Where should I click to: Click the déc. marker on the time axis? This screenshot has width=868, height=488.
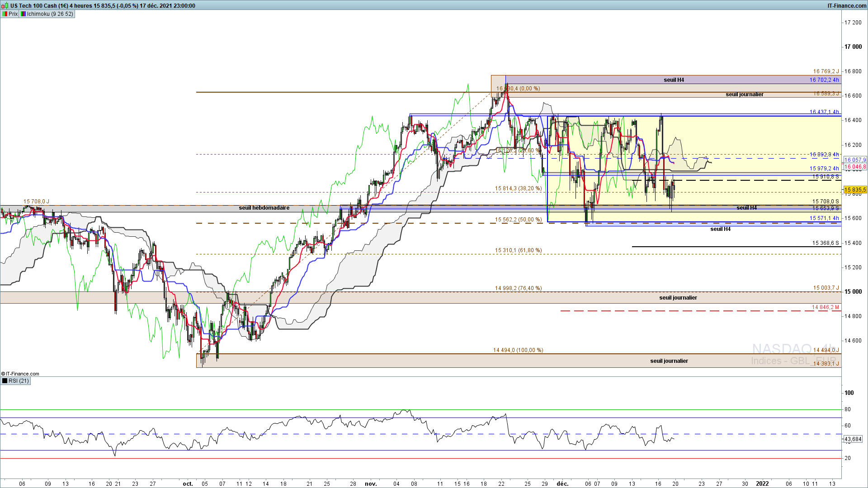(x=562, y=483)
